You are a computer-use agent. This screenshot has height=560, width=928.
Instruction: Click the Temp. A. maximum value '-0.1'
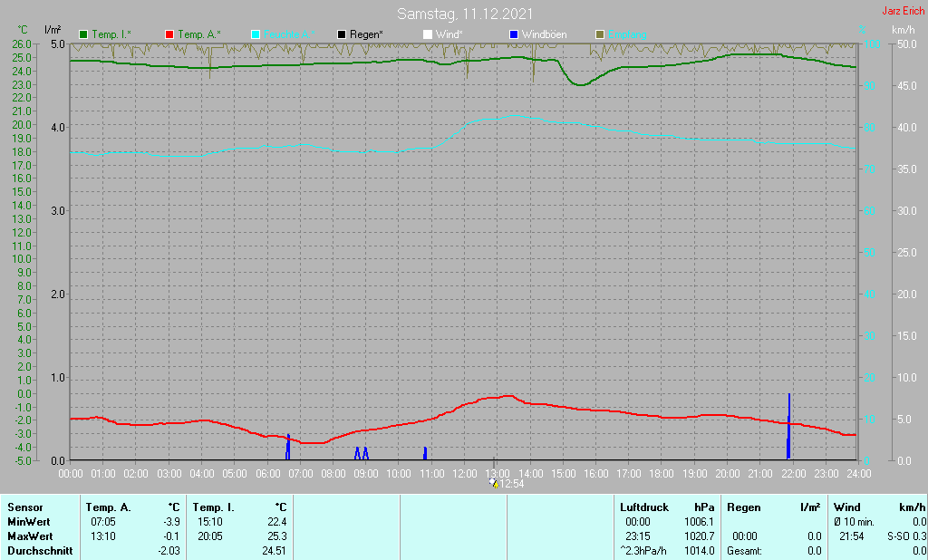(171, 536)
